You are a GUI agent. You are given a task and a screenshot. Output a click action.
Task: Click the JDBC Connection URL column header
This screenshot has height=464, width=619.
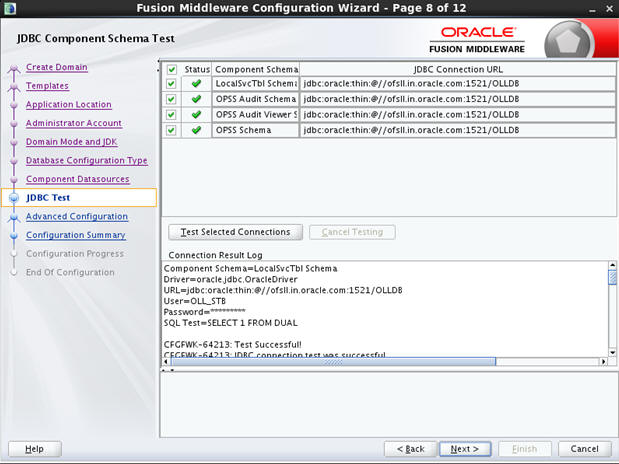pos(458,70)
